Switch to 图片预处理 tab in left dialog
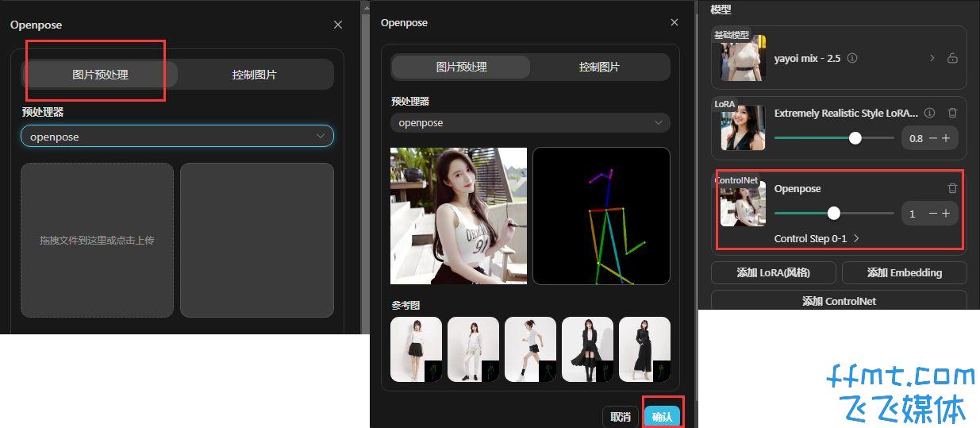Viewport: 980px width, 428px height. coord(100,75)
